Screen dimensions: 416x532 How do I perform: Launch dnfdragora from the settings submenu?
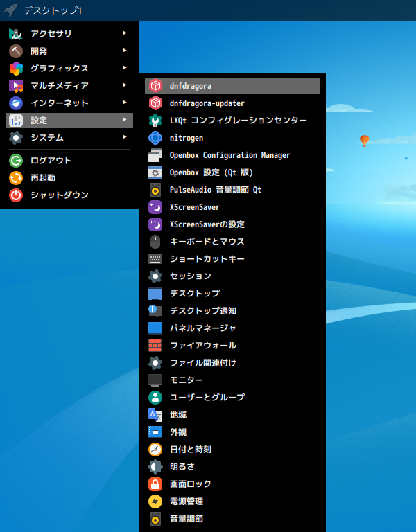pyautogui.click(x=233, y=86)
